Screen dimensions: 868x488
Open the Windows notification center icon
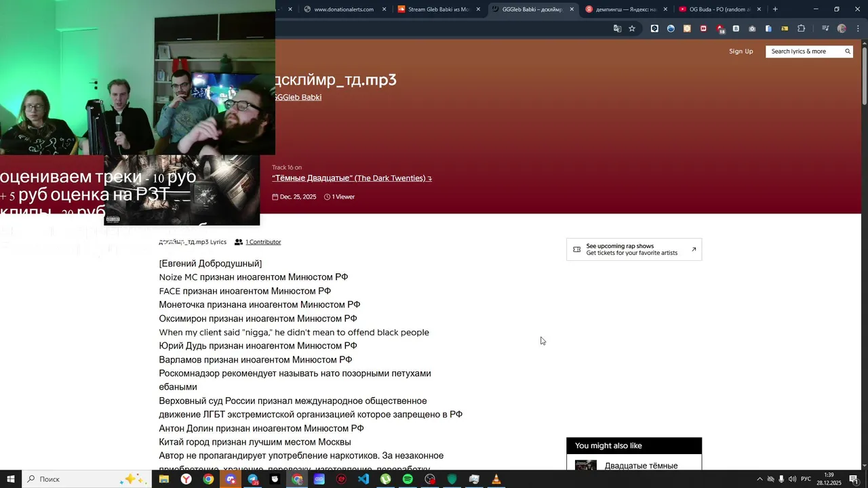[x=854, y=479]
